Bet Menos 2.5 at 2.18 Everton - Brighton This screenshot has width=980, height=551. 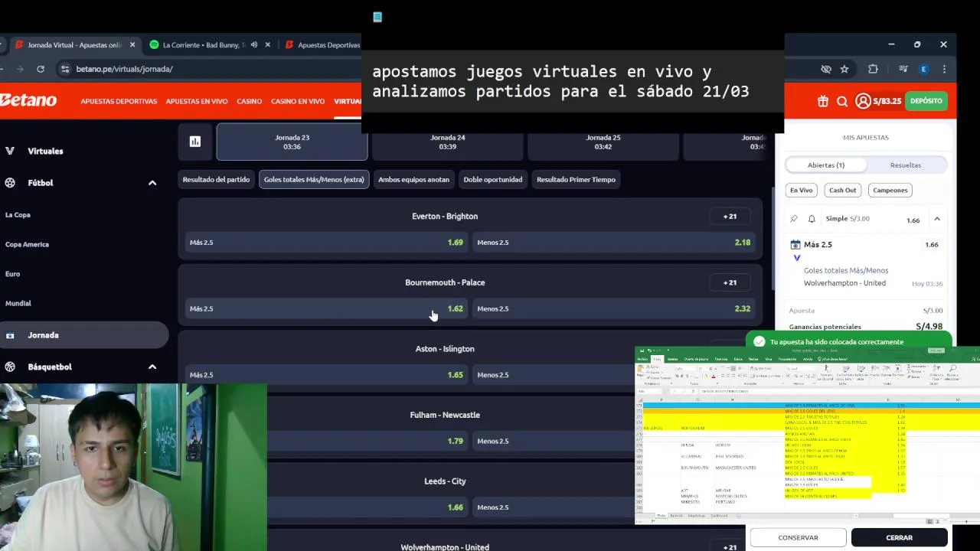(613, 243)
